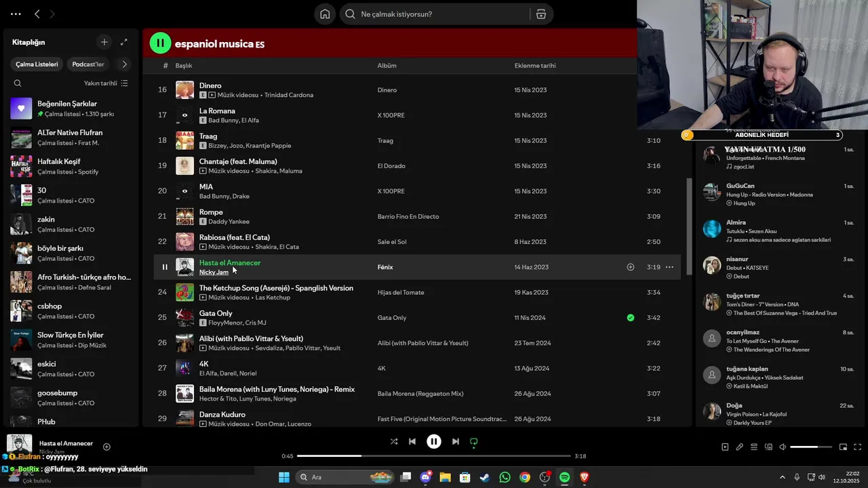
Task: Select the Danza Kuduro track title
Action: pyautogui.click(x=222, y=415)
